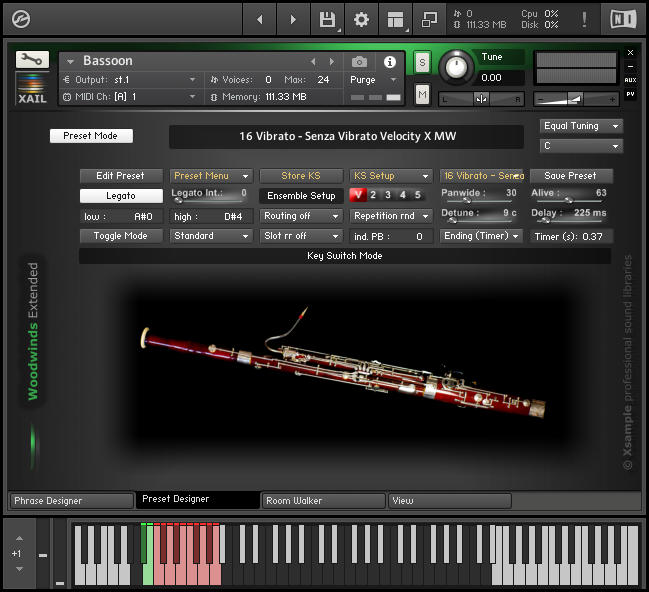Click the volume slider in header
This screenshot has height=592, width=649.
pos(575,99)
